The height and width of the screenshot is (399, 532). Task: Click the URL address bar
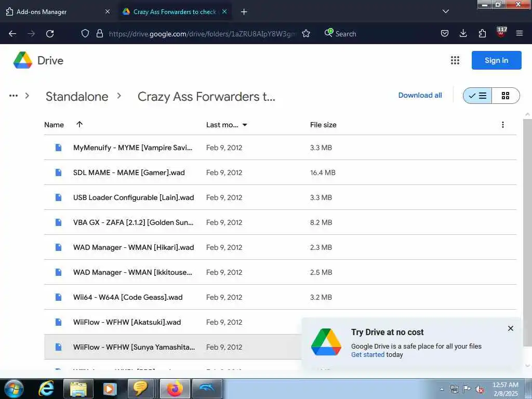(202, 34)
